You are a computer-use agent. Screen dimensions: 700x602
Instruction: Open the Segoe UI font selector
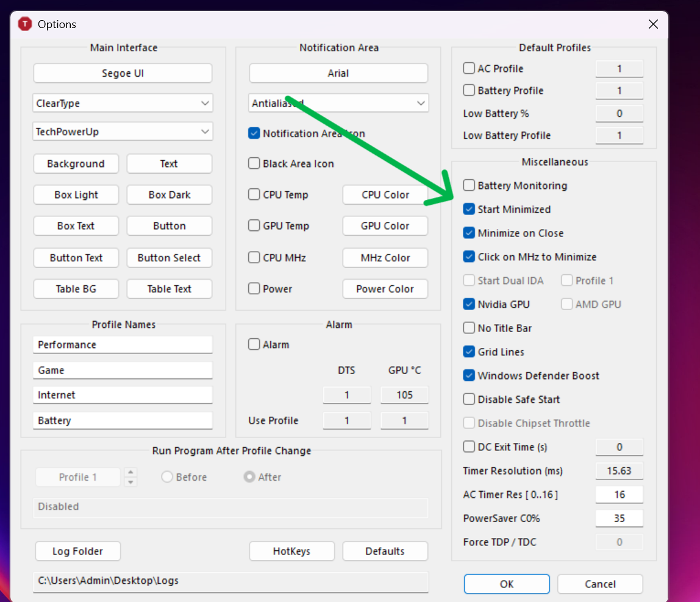point(123,73)
